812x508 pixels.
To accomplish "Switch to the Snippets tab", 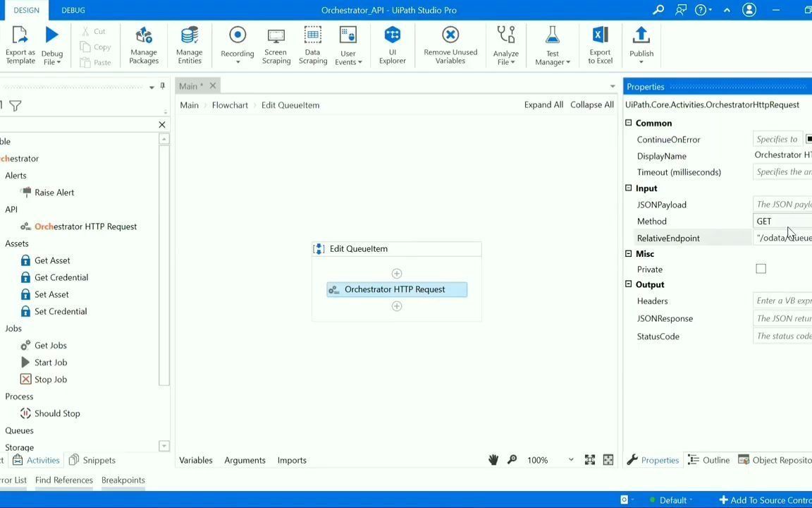I will pos(92,460).
